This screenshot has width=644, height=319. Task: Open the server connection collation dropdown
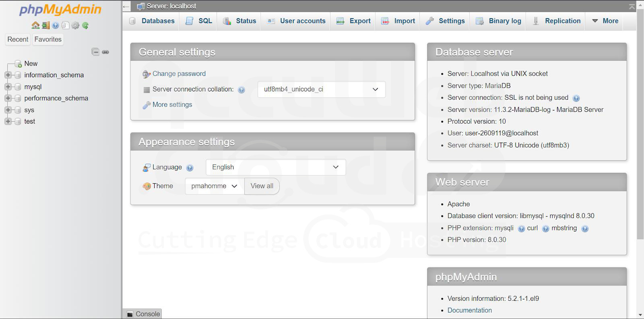pyautogui.click(x=321, y=89)
